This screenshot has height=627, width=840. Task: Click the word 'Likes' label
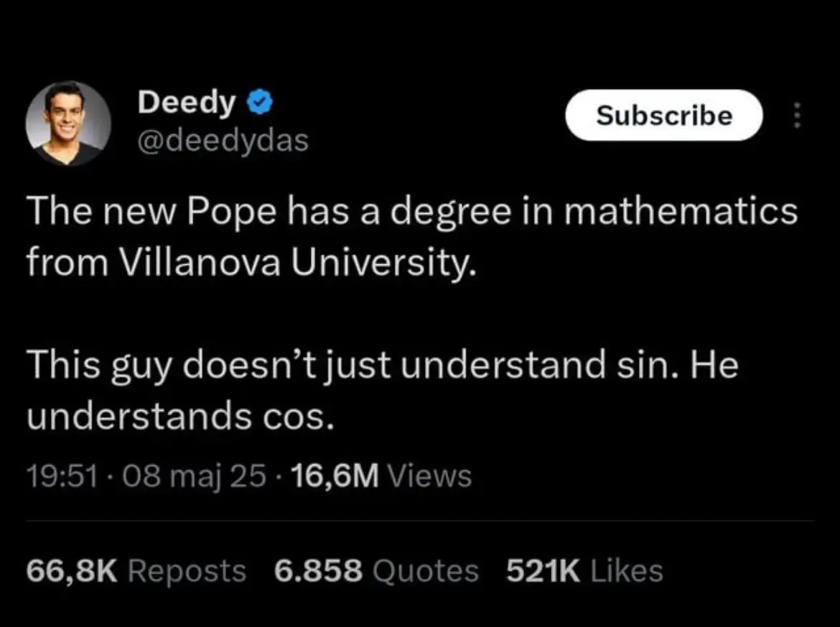[626, 571]
